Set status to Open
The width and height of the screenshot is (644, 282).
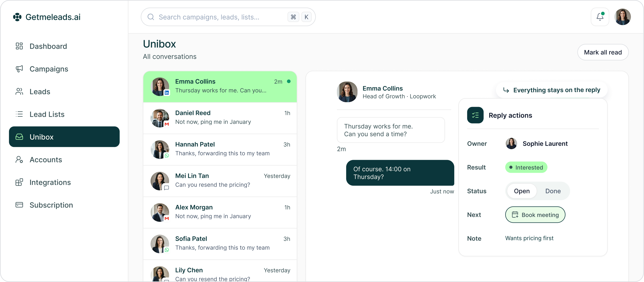[x=522, y=191]
